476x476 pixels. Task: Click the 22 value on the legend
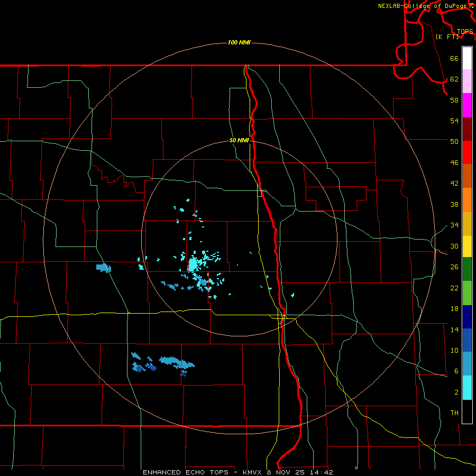[454, 288]
